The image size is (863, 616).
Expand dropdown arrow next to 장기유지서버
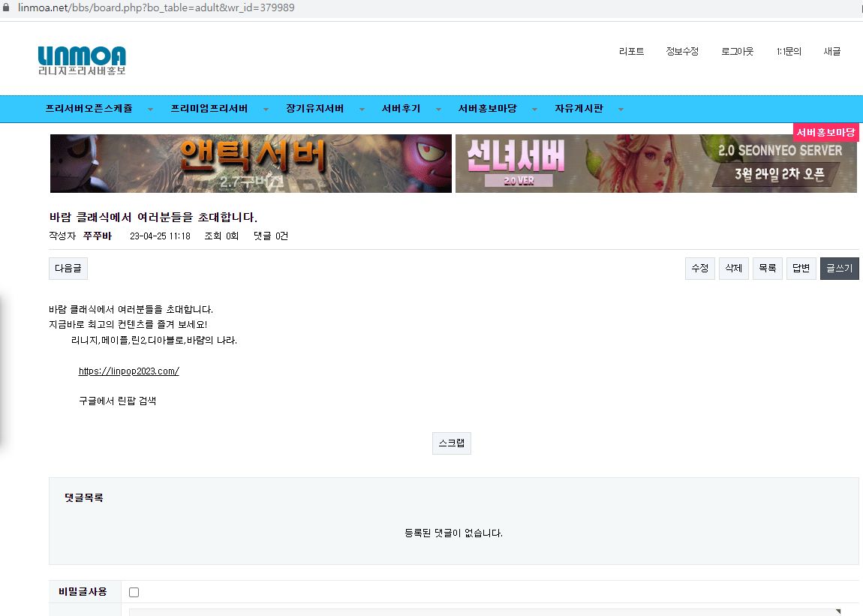362,110
